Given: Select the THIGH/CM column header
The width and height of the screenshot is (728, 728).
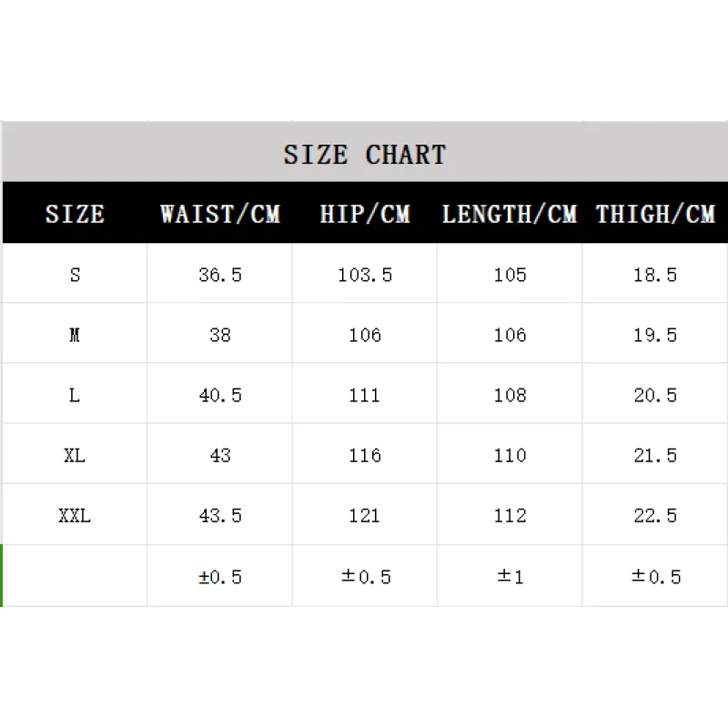Looking at the screenshot, I should (655, 214).
